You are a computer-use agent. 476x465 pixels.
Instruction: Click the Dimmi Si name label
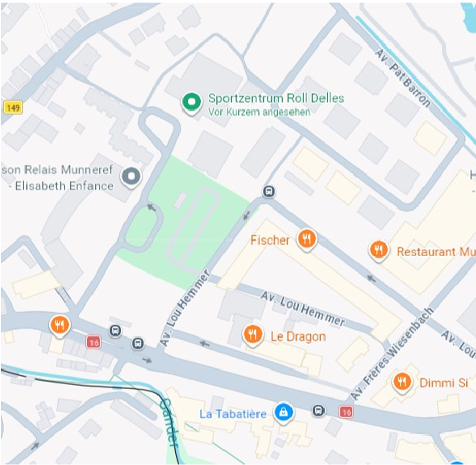pyautogui.click(x=443, y=383)
